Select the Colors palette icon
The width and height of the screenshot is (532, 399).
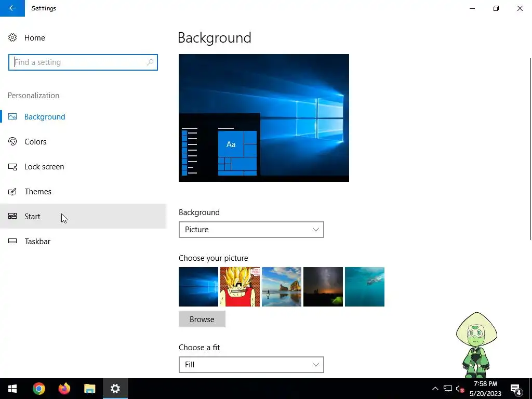(12, 141)
